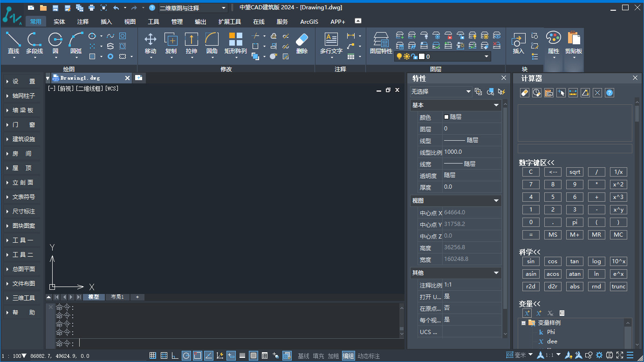Open the layer selection dropdown showing 0
Viewport: 644px width, 362px height.
coord(486,56)
